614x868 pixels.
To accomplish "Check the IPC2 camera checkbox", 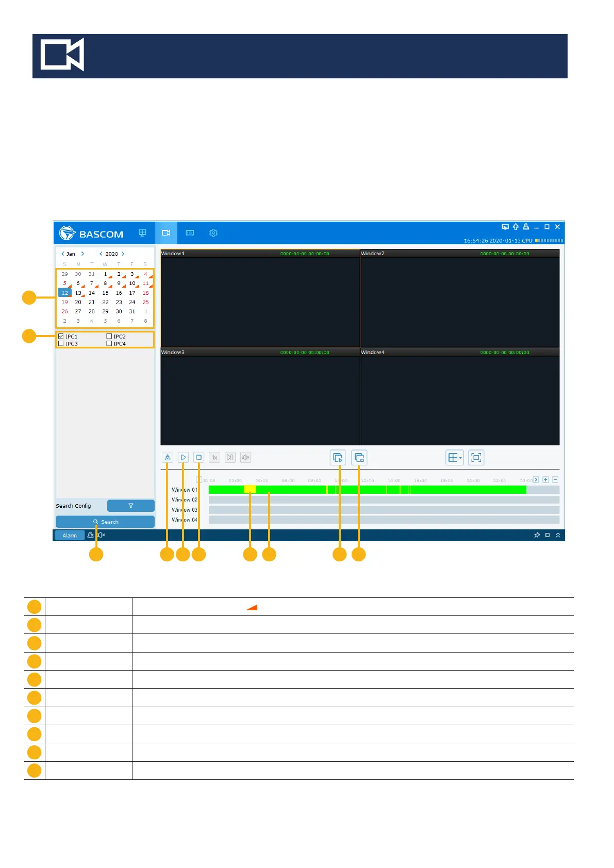I will coord(109,336).
